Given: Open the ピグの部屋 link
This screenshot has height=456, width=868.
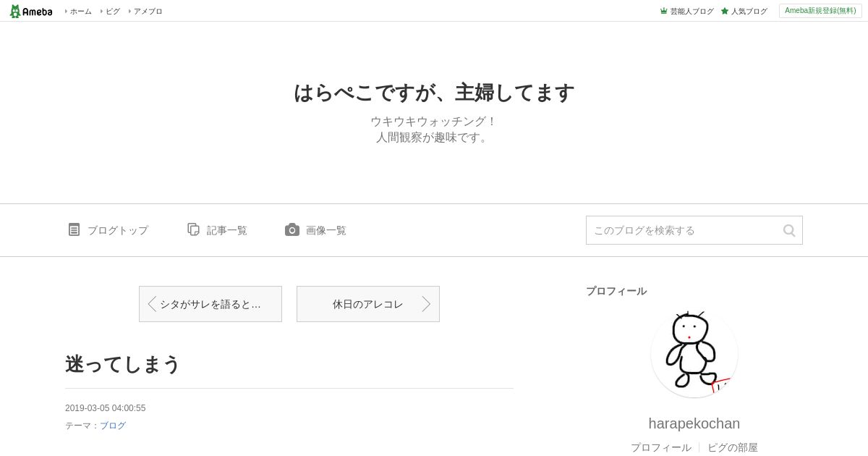Looking at the screenshot, I should coord(733,447).
